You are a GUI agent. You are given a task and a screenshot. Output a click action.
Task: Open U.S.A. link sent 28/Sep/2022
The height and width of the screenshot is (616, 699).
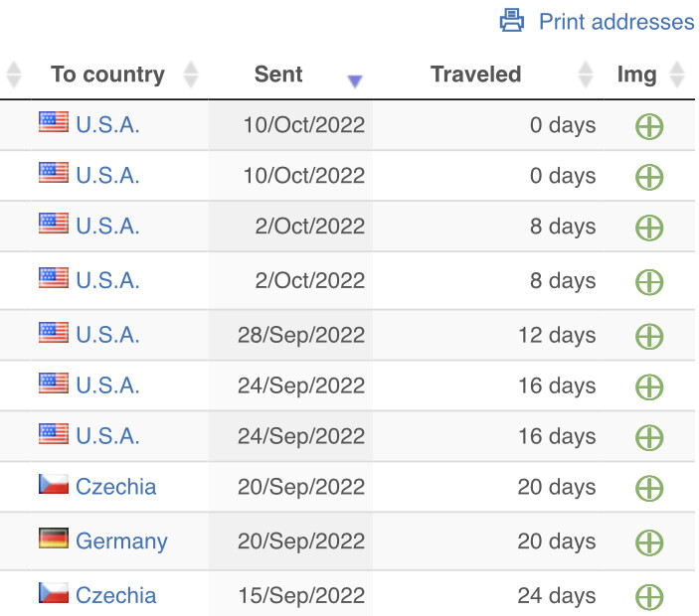click(x=107, y=335)
